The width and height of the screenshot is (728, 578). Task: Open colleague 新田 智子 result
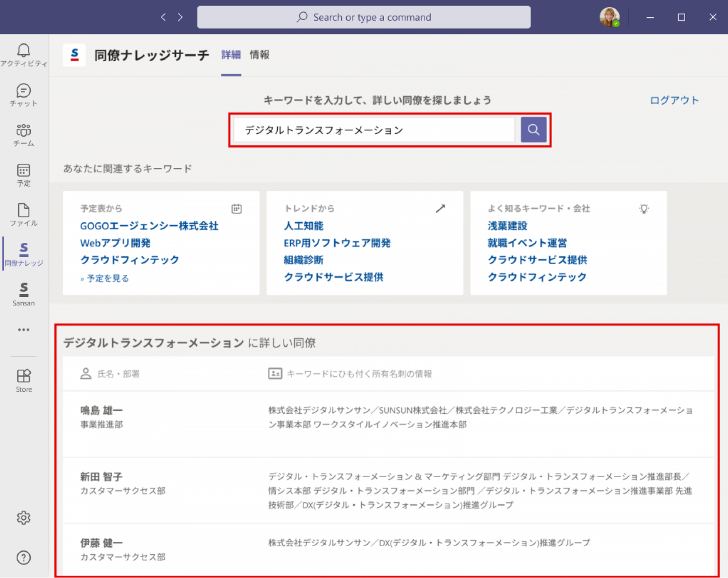101,477
